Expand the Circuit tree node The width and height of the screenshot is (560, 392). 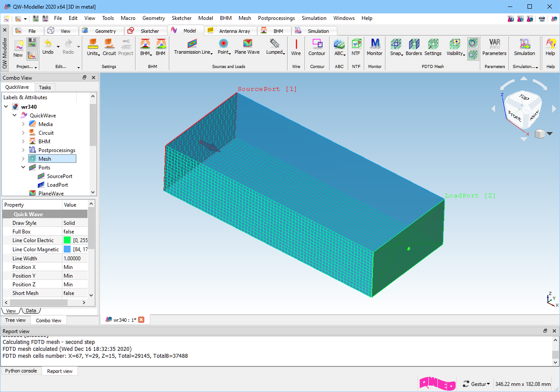pyautogui.click(x=23, y=133)
